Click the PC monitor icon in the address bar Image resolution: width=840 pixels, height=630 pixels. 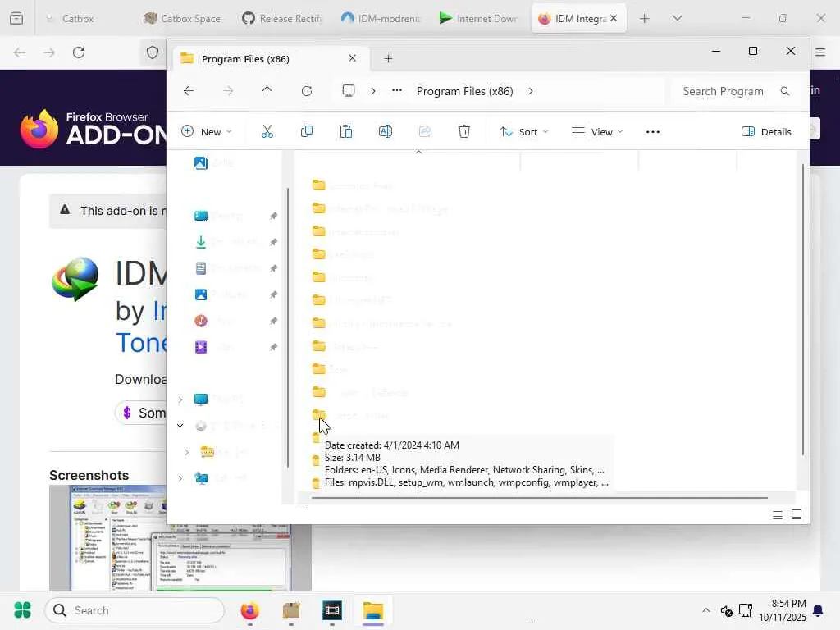point(348,90)
